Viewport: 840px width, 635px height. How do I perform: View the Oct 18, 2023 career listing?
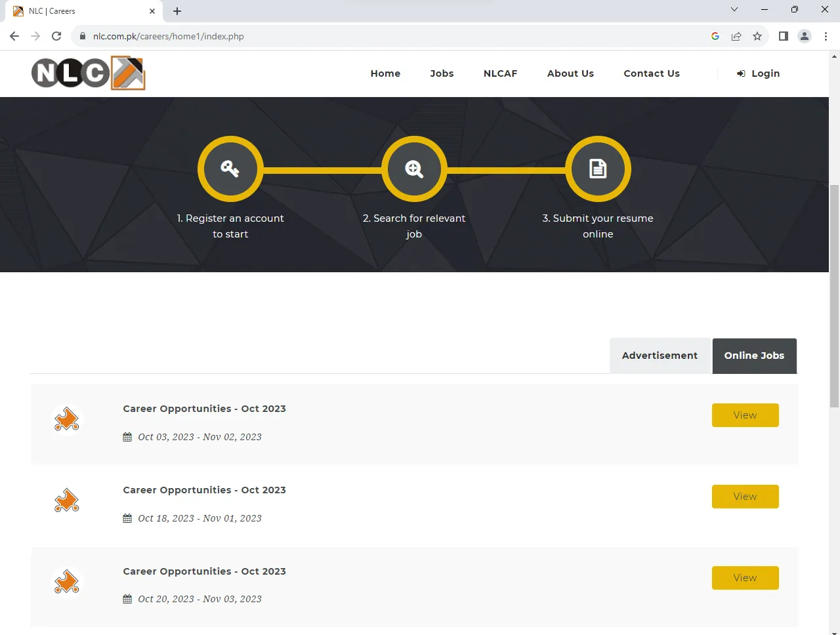[745, 497]
